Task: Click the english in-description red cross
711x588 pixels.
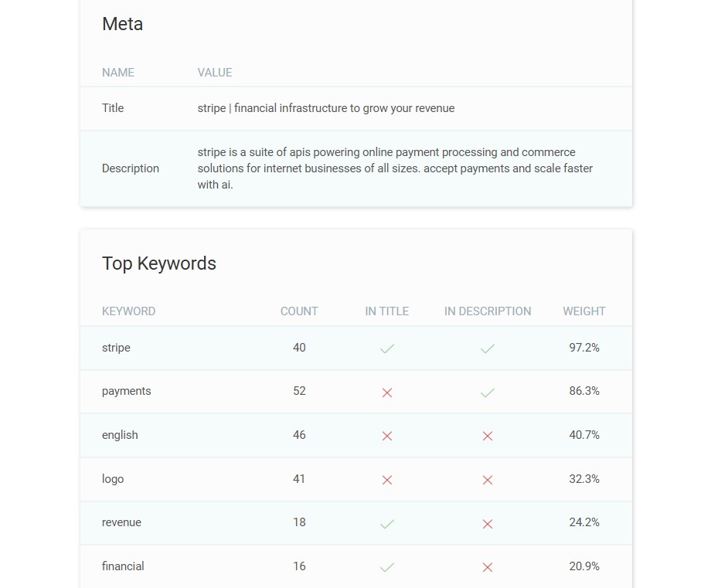Action: click(488, 436)
